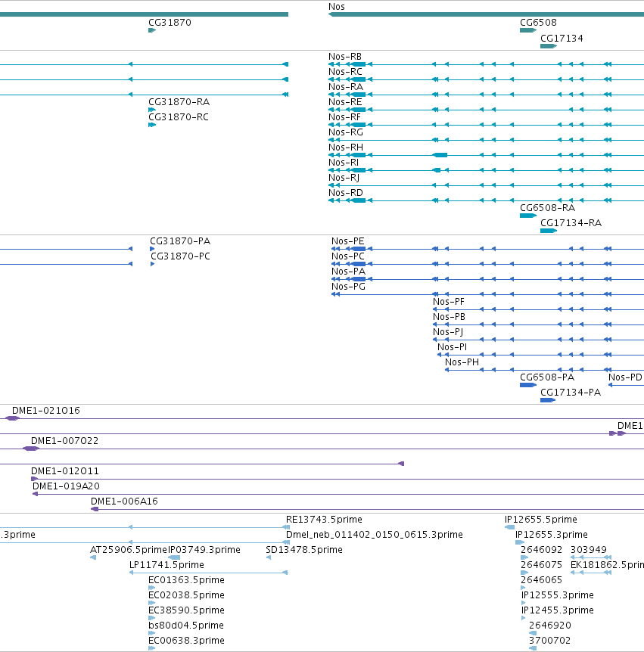The height and width of the screenshot is (652, 644).
Task: Select the CG31870-RC transcript label
Action: point(179,116)
